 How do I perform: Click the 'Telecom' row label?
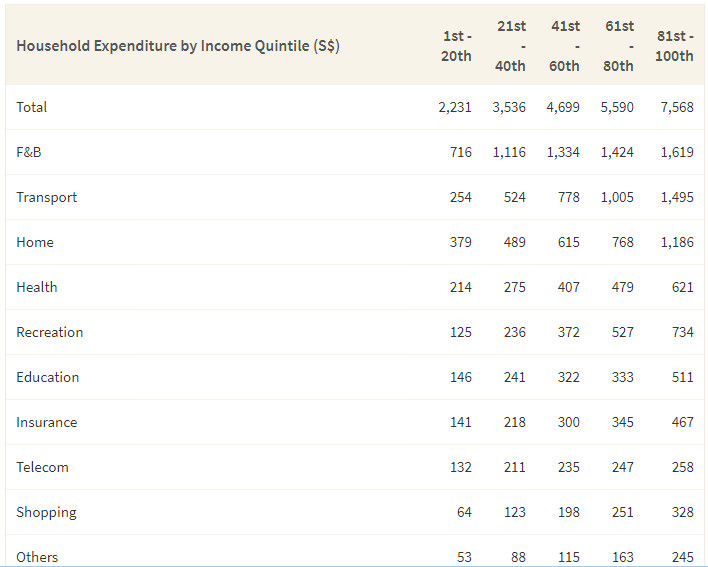pyautogui.click(x=43, y=467)
